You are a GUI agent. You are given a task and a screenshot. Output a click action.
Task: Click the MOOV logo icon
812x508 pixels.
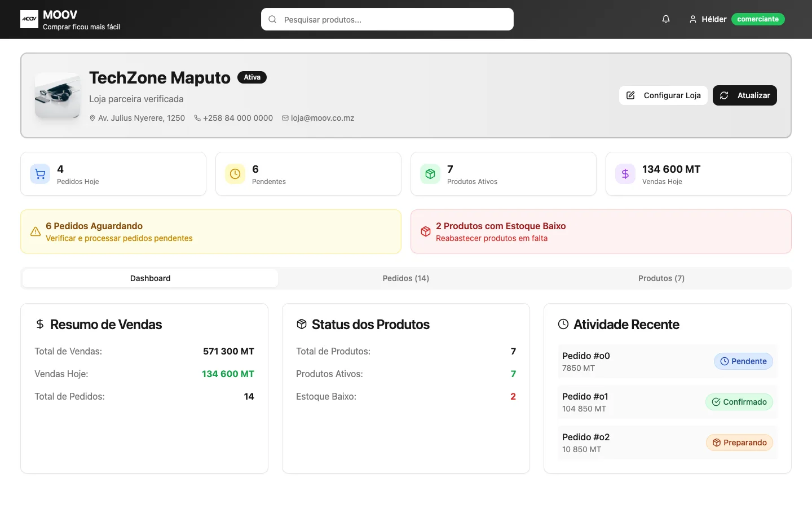point(29,19)
